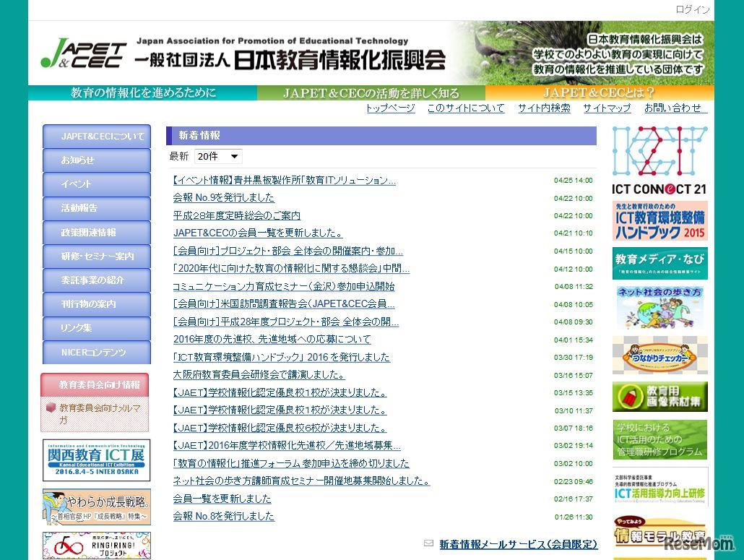Open the ICT CONNECT 21 banner
Screen dimensions: 744x560
(x=659, y=161)
